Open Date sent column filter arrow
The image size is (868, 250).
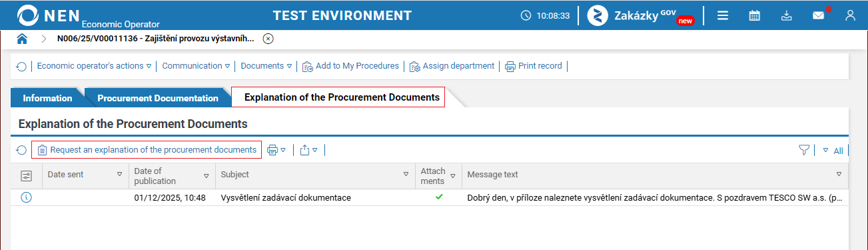point(120,175)
